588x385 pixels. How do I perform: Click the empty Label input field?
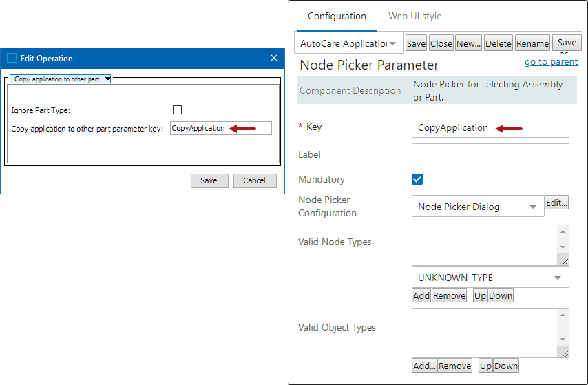point(490,154)
